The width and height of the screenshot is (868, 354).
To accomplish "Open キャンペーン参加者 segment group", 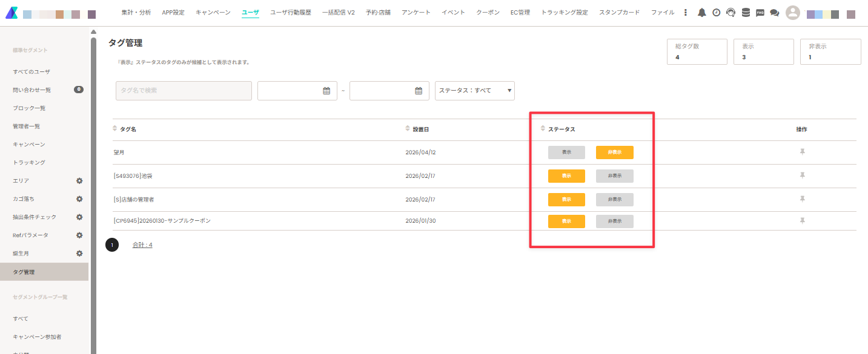I will pyautogui.click(x=37, y=337).
